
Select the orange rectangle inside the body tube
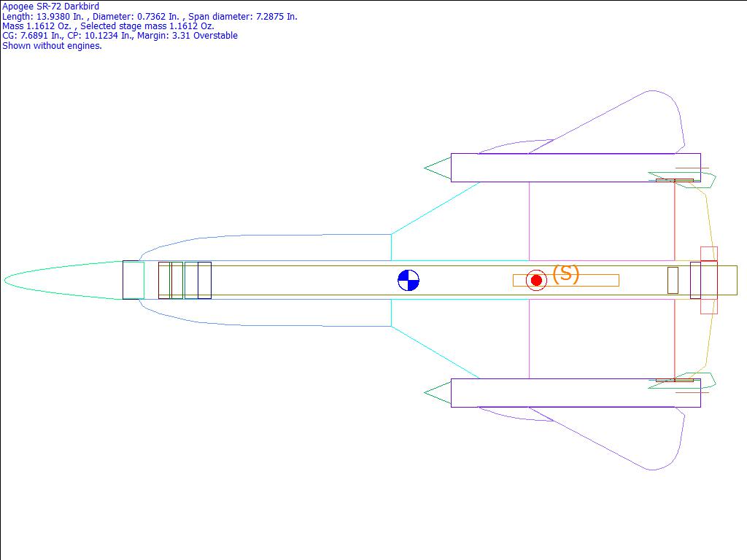pos(584,281)
